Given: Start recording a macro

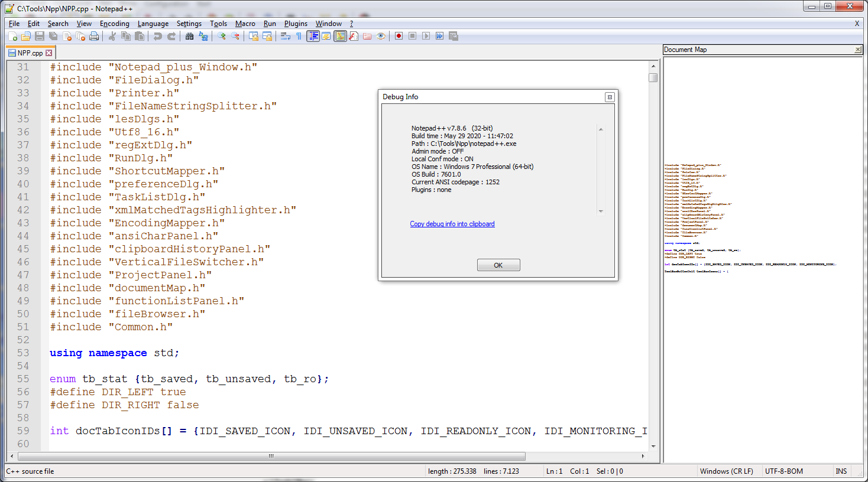Looking at the screenshot, I should coord(397,36).
